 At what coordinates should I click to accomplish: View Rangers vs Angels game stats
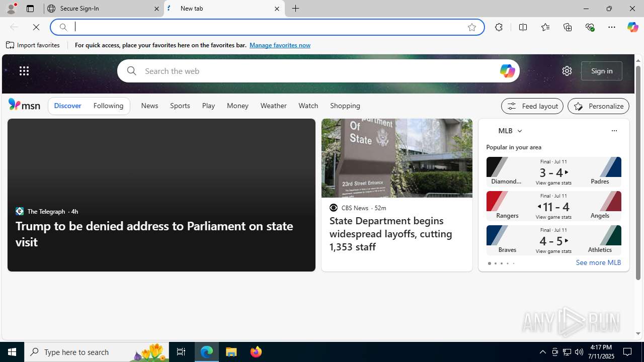pyautogui.click(x=554, y=206)
